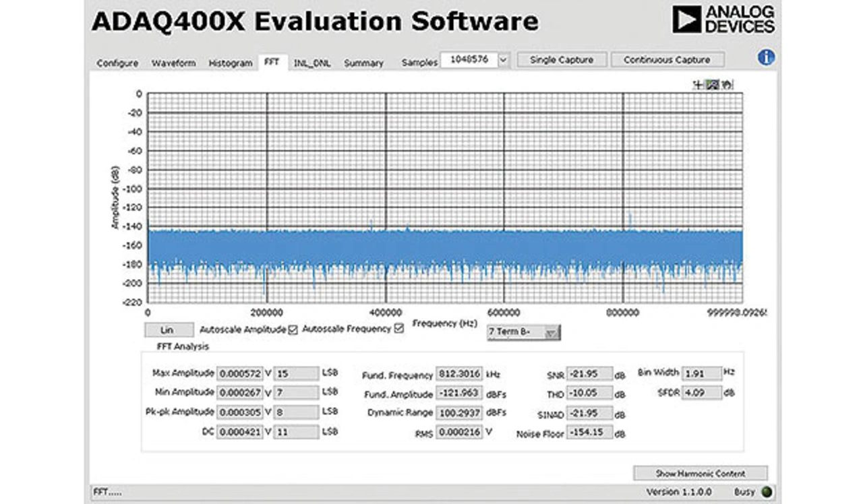The height and width of the screenshot is (504, 863).
Task: Toggle the Autoscale Amplitude checkbox
Action: [293, 329]
